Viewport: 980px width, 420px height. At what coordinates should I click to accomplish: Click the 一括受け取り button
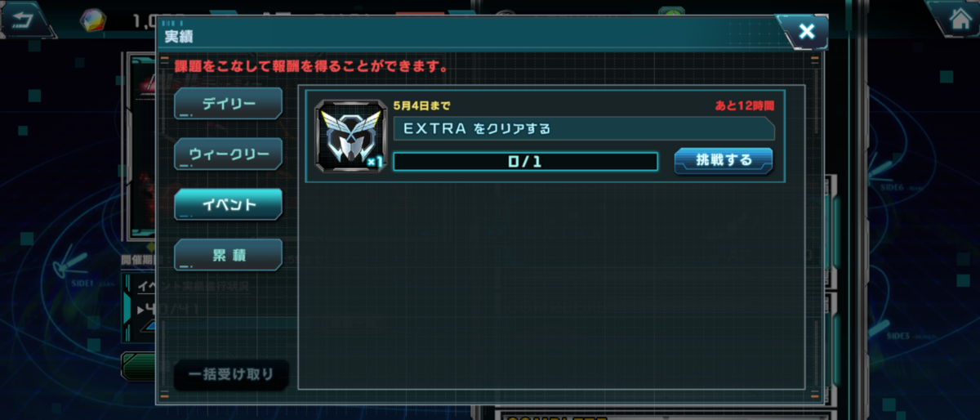point(231,375)
